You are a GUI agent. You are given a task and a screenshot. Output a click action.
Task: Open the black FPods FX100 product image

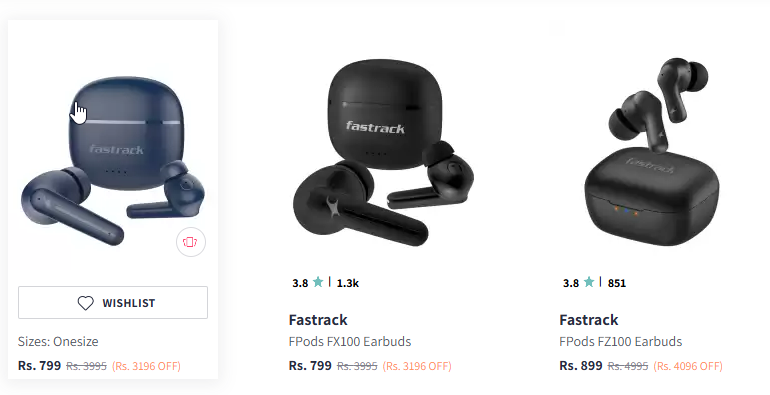[383, 153]
